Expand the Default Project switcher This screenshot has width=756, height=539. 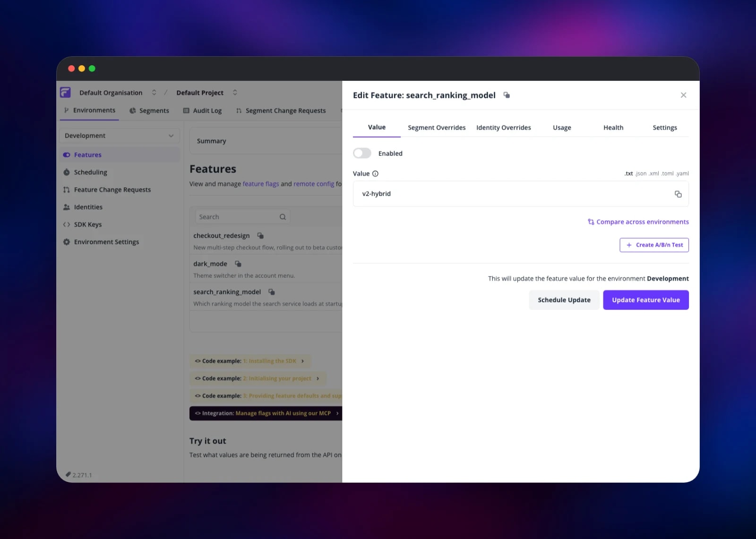click(235, 93)
